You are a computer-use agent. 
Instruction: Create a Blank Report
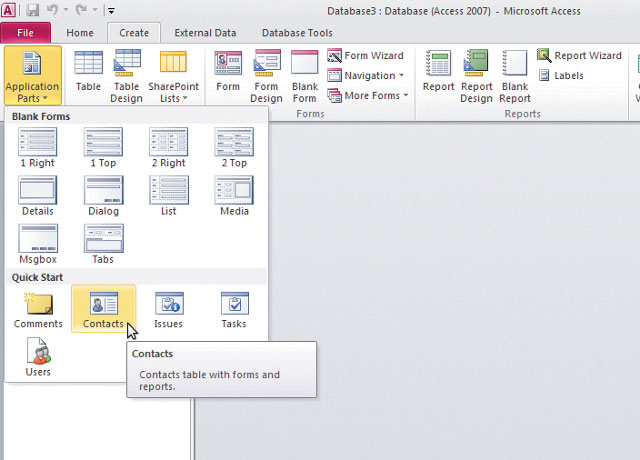click(x=515, y=76)
